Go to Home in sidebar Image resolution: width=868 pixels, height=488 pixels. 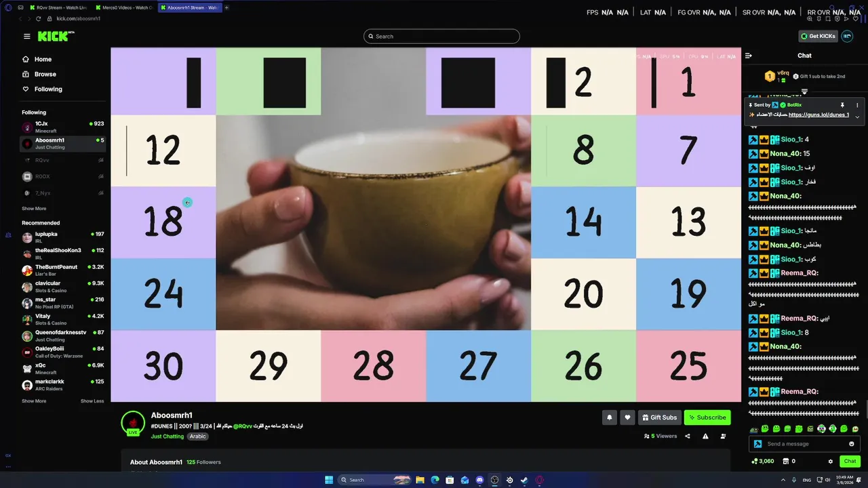tap(37, 59)
